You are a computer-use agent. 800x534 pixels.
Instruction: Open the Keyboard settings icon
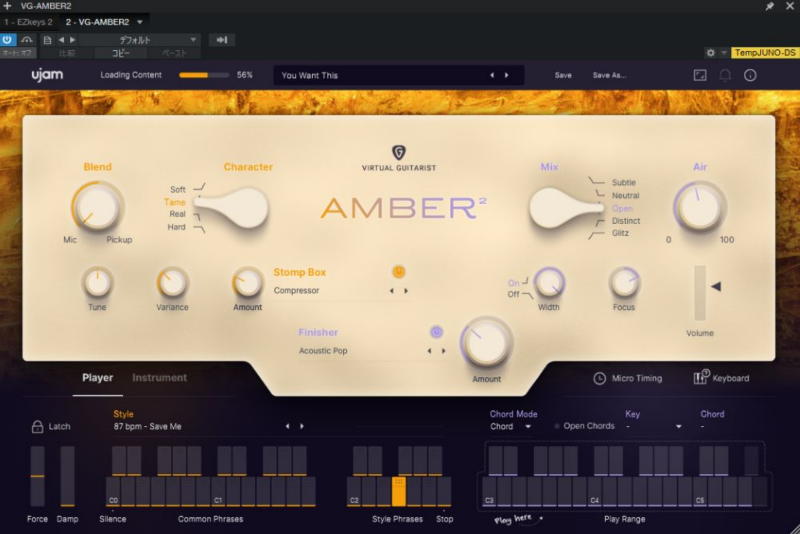701,378
